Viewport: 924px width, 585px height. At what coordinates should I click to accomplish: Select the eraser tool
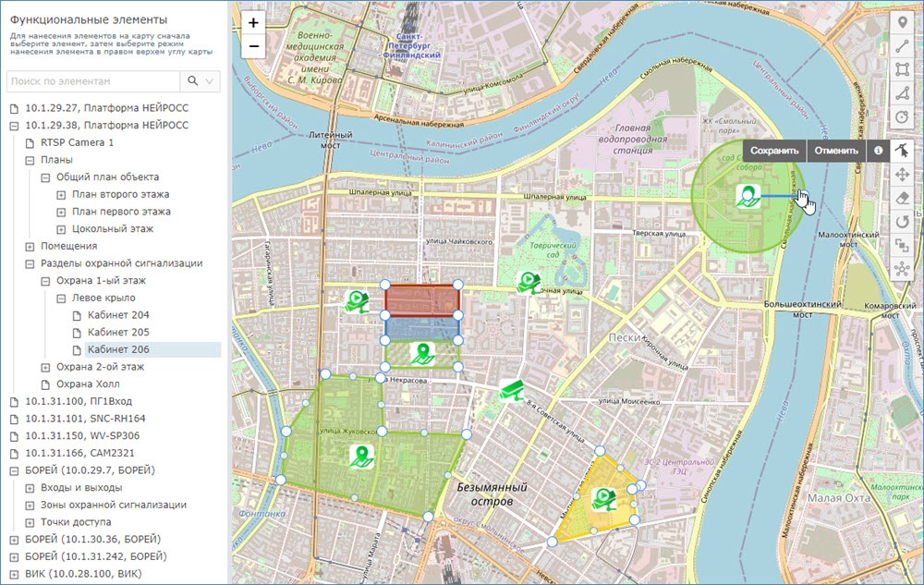point(902,198)
